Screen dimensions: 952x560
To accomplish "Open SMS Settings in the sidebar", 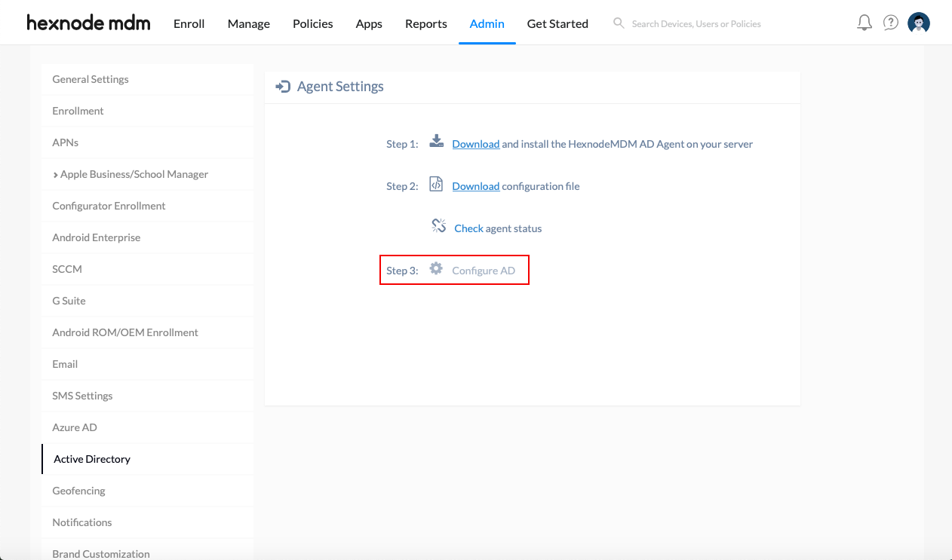I will click(148, 396).
